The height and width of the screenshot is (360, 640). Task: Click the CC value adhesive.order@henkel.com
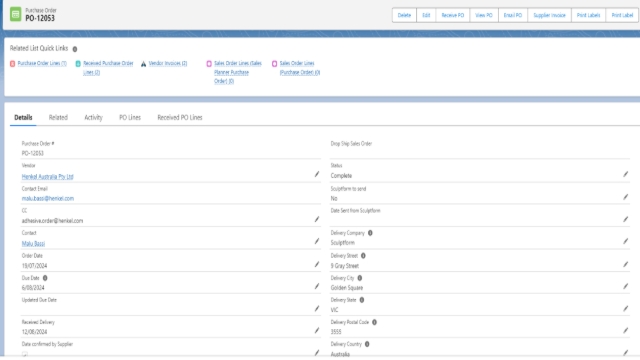click(52, 220)
